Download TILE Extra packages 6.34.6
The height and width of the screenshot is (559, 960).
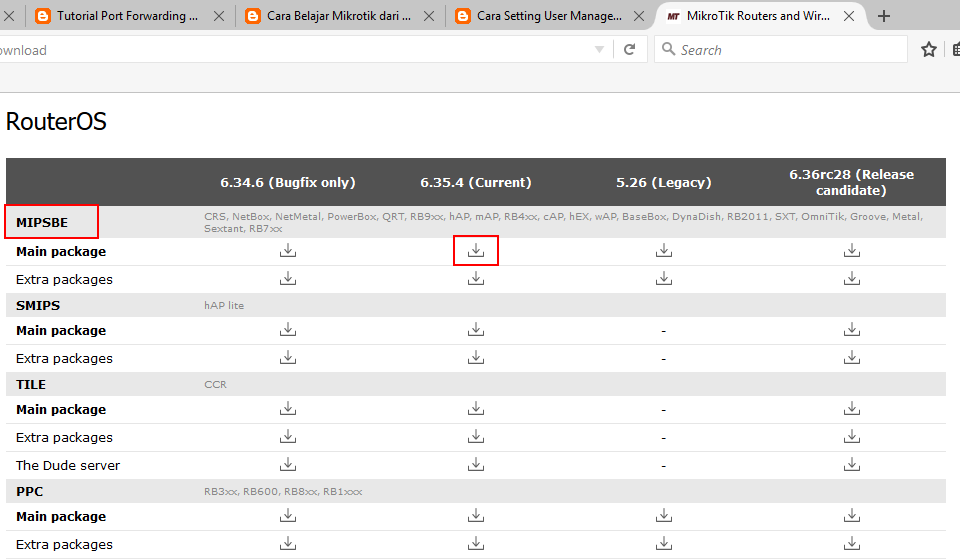coord(288,437)
